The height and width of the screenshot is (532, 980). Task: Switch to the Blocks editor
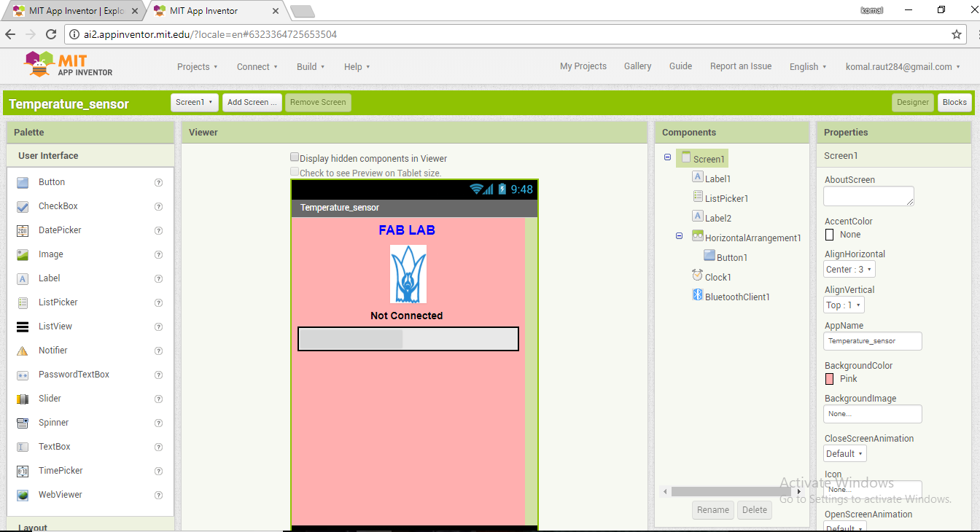tap(954, 103)
